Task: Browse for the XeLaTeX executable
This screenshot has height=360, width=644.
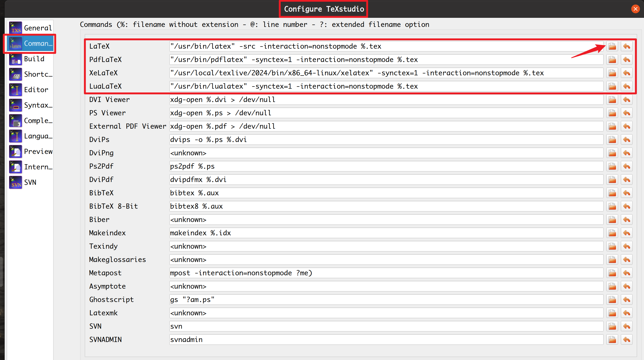Action: tap(612, 73)
